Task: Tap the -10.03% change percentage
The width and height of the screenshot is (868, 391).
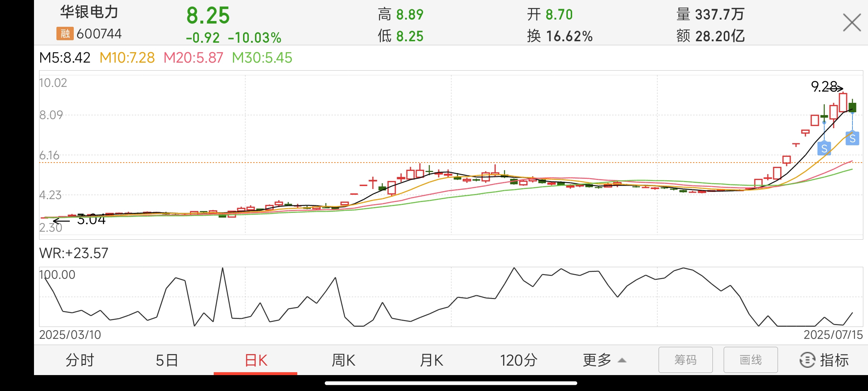Action: tap(255, 37)
